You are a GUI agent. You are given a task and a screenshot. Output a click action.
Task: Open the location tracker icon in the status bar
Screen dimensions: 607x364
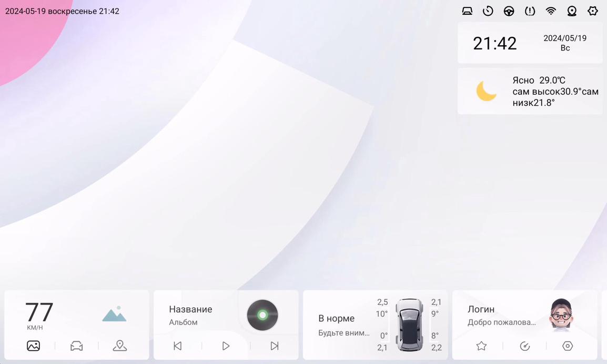pos(572,11)
